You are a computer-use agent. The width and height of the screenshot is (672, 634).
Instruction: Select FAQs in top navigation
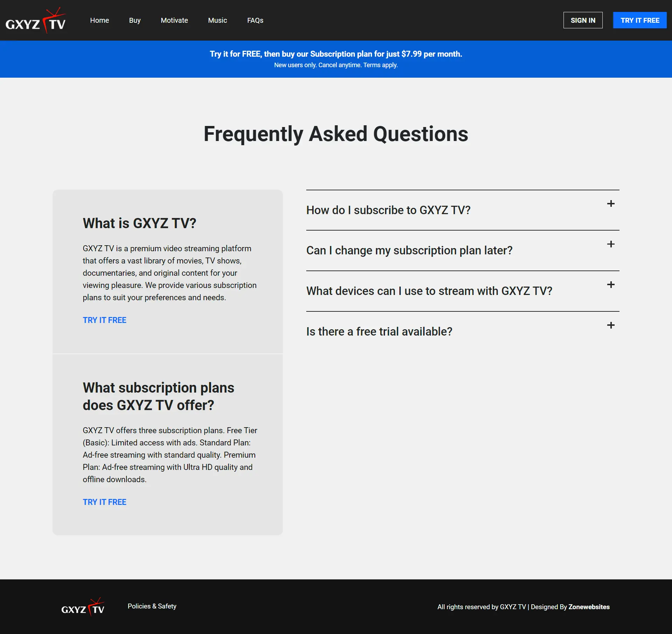[255, 20]
